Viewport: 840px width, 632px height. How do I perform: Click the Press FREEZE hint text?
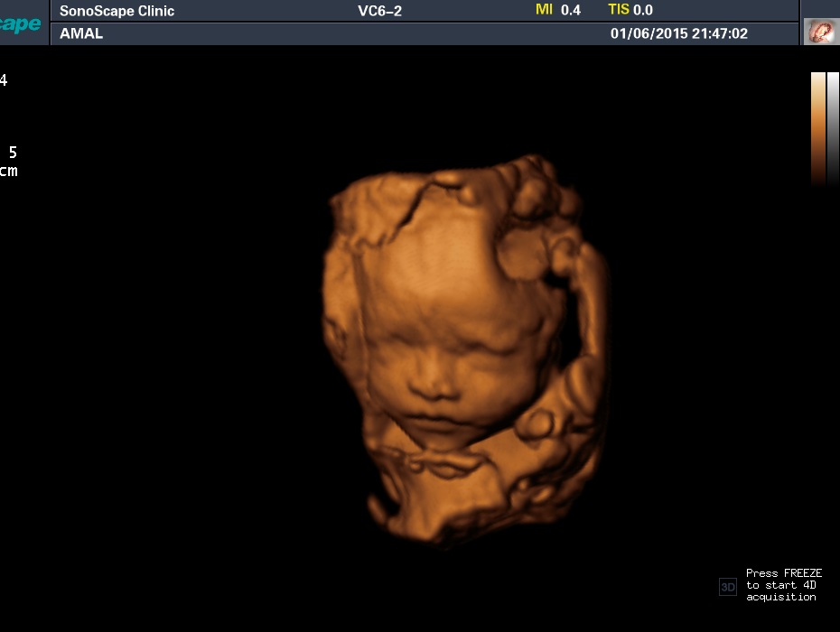(x=784, y=573)
